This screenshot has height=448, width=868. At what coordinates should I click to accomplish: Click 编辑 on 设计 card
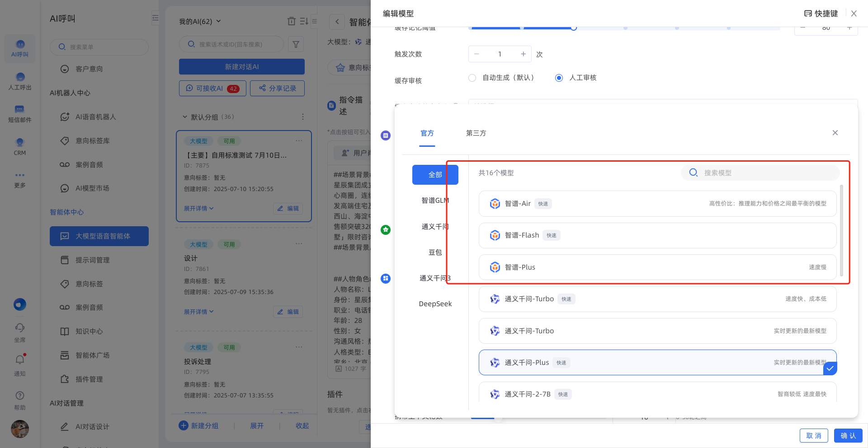(288, 312)
